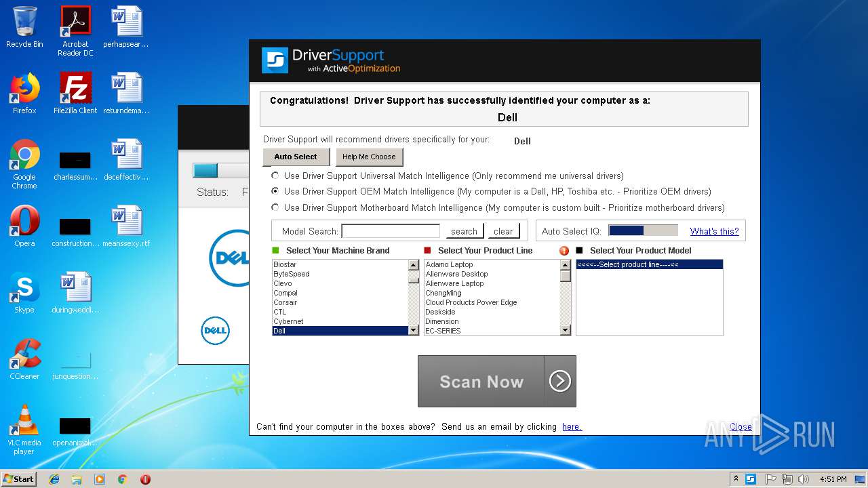Viewport: 868px width, 488px height.
Task: Select Adamo Laptop product line
Action: [x=492, y=264]
